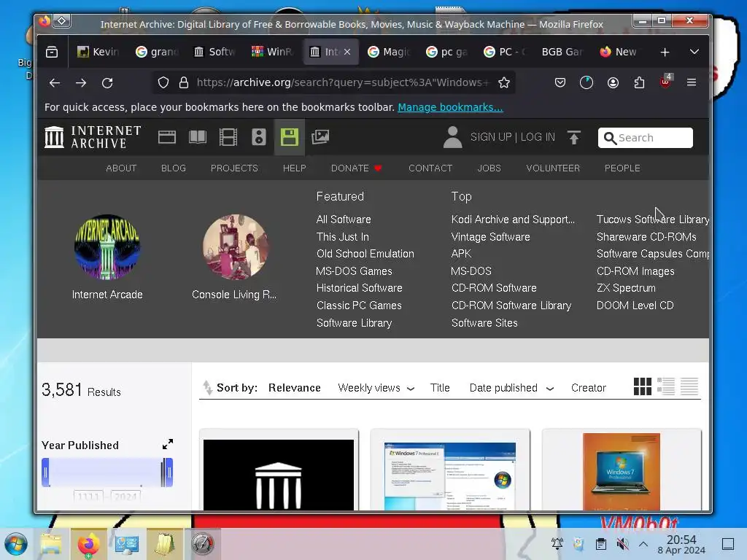
Task: Switch to the BGB Gar tab
Action: 562,52
